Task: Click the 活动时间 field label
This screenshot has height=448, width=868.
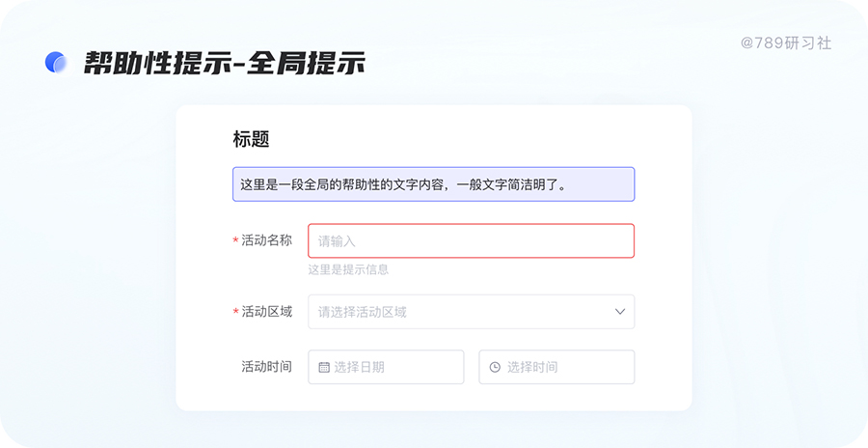Action: pyautogui.click(x=266, y=367)
